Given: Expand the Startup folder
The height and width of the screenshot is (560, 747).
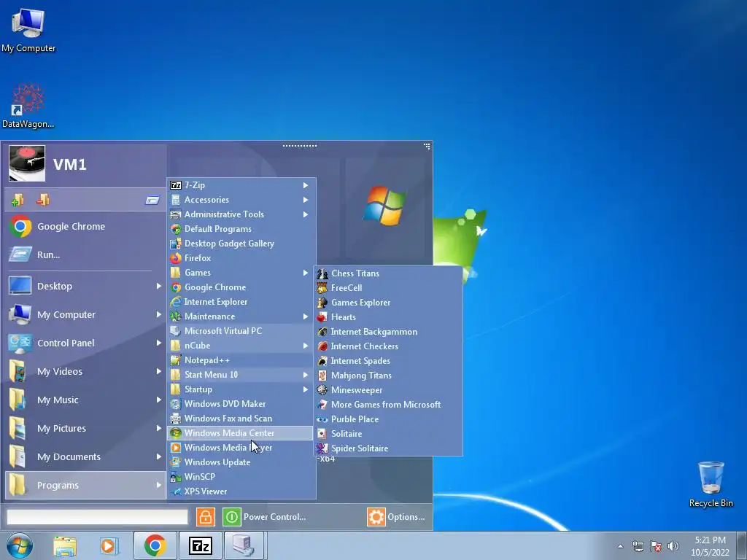Looking at the screenshot, I should pos(241,389).
